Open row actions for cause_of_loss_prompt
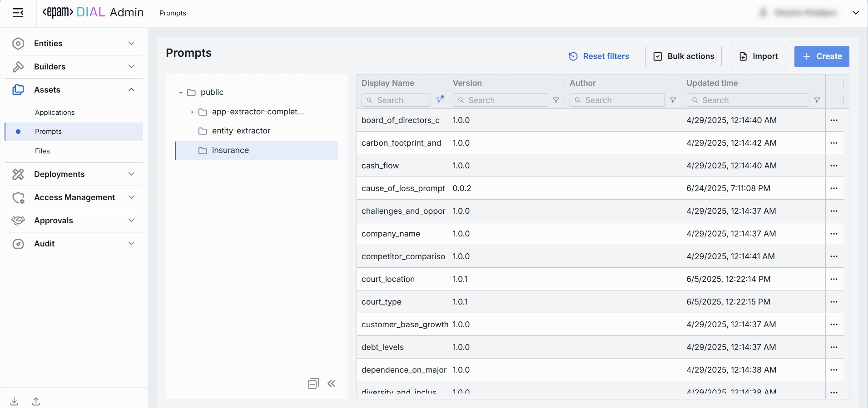868x408 pixels. coord(834,188)
